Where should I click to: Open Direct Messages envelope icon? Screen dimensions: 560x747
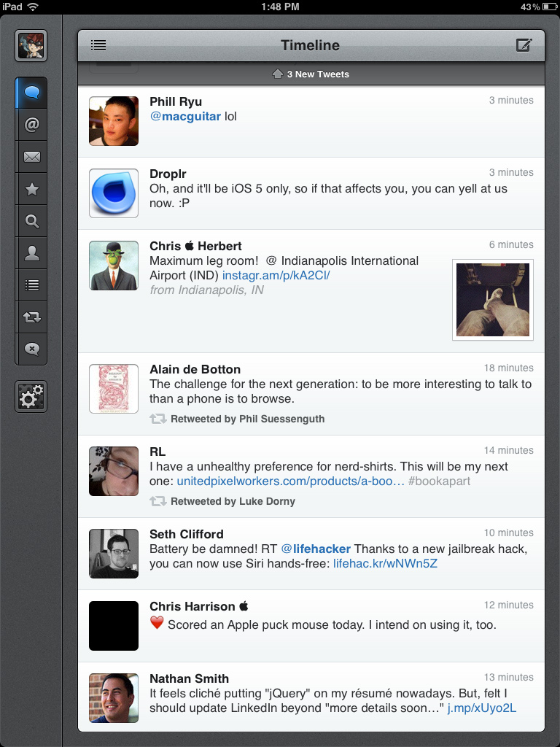(31, 157)
